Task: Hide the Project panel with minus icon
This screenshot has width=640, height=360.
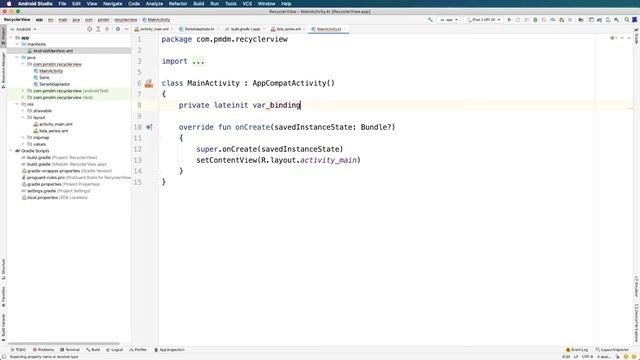Action: [127, 29]
